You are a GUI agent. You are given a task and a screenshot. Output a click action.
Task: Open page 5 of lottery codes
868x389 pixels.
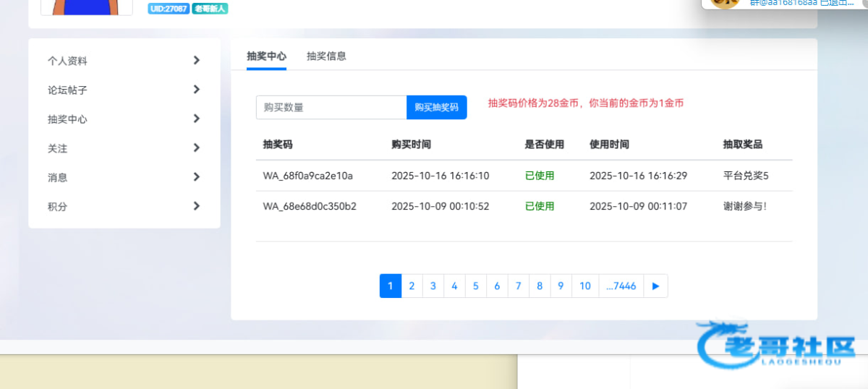tap(475, 286)
